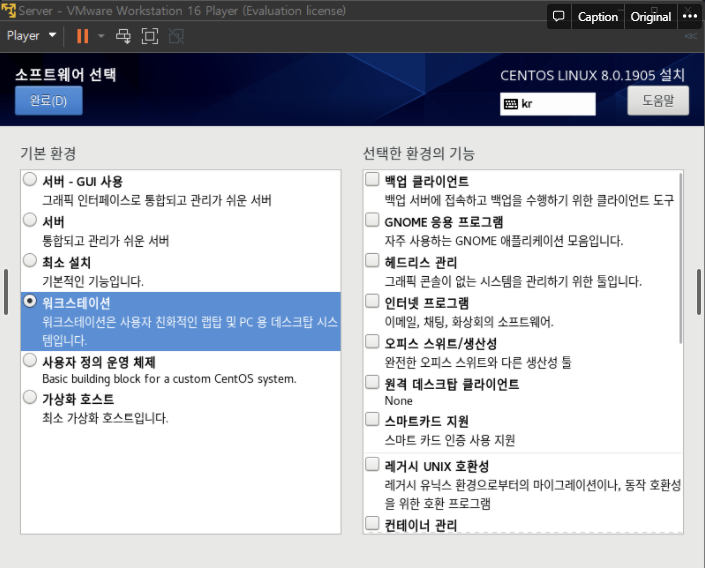Enter full screen mode icon
The image size is (705, 568).
tap(150, 36)
